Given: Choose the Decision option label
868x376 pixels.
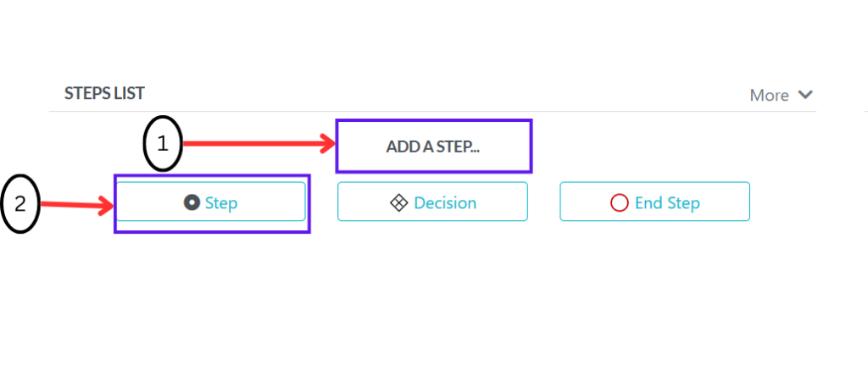Looking at the screenshot, I should (x=445, y=203).
